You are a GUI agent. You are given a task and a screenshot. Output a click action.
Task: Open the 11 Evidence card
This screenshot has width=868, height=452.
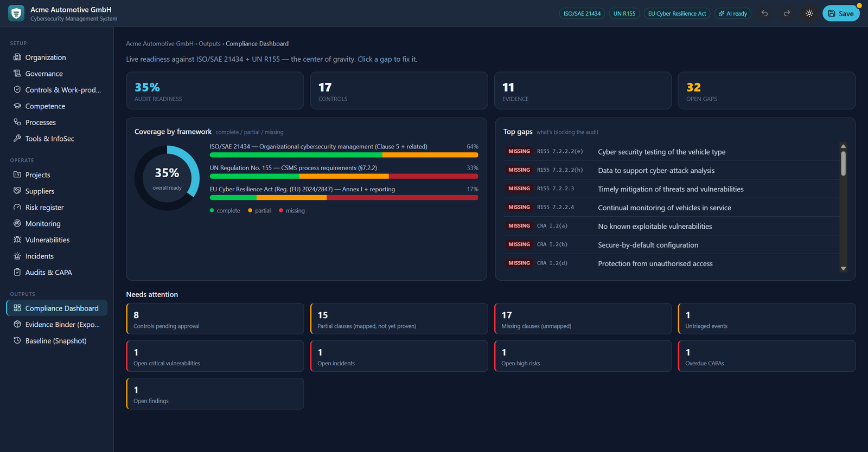coord(583,91)
